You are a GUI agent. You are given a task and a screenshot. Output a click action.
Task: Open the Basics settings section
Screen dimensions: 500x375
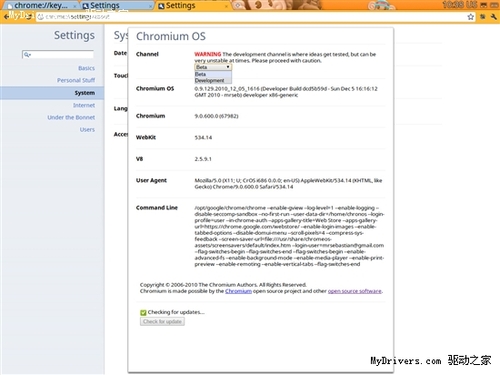tap(86, 68)
